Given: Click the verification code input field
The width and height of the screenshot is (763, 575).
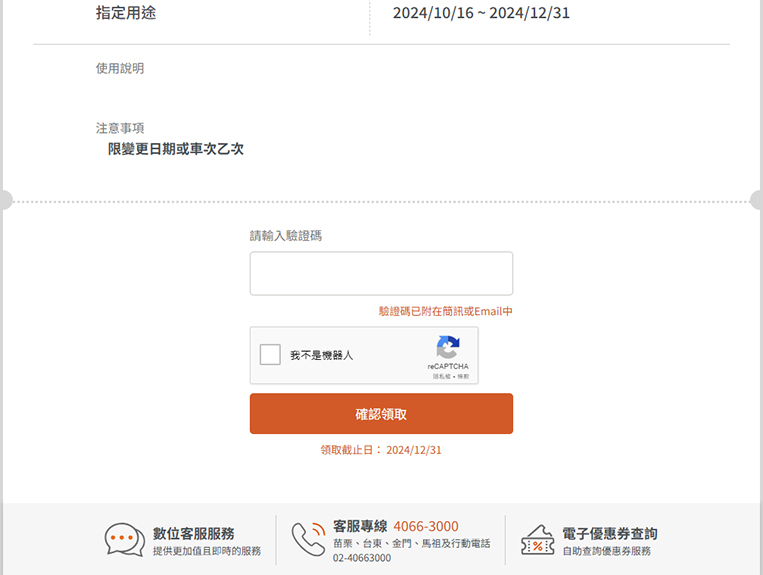Looking at the screenshot, I should pyautogui.click(x=381, y=273).
